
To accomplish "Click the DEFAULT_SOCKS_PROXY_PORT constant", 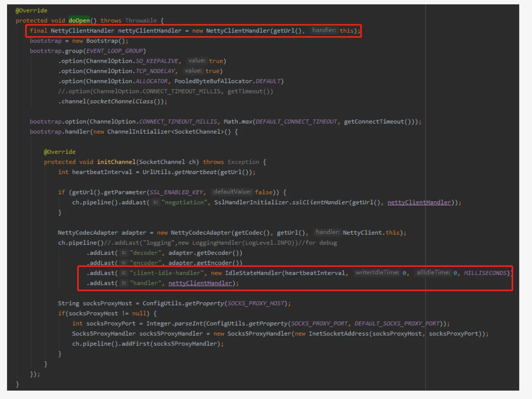I will [397, 323].
